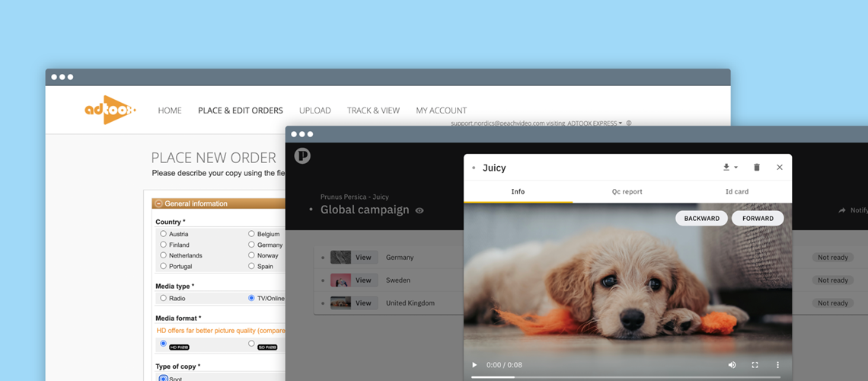This screenshot has width=868, height=381.
Task: Switch to the Qc report tab
Action: pos(627,192)
